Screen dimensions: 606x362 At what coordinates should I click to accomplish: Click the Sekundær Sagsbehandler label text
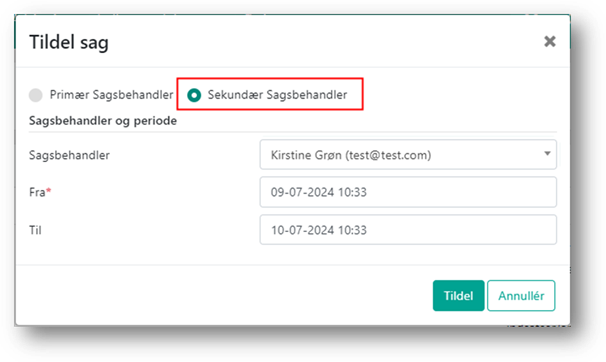(x=277, y=95)
